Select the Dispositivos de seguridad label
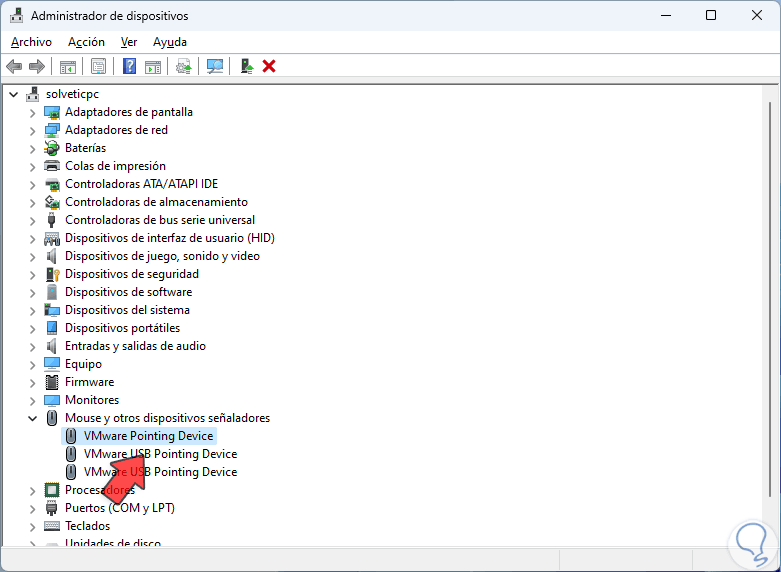This screenshot has height=572, width=781. [132, 274]
